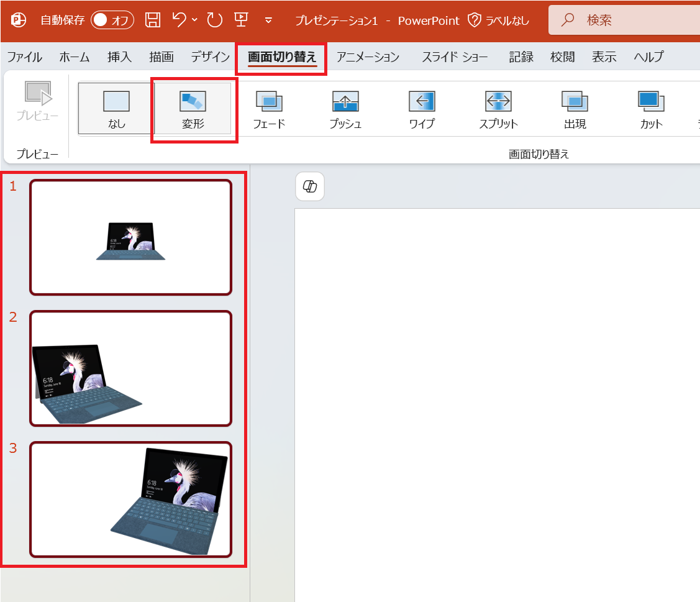Viewport: 700px width, 602px height.
Task: Apply the Wipe (ワイプ) transition
Action: pyautogui.click(x=422, y=109)
